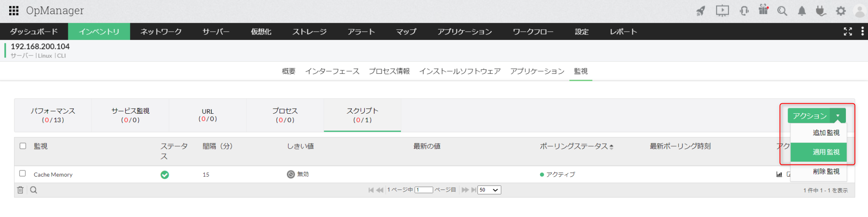Select the 監視 tab
Viewport: 868px width, 217px height.
(x=581, y=71)
